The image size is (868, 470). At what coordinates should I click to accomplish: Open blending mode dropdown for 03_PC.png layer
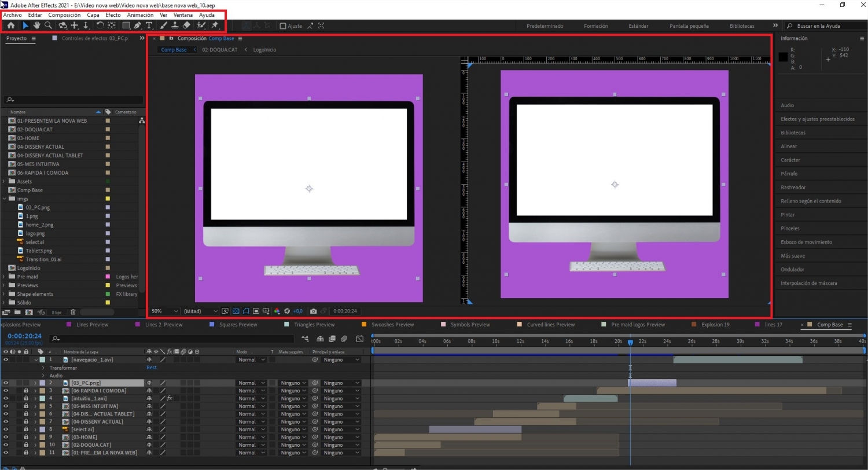click(x=251, y=383)
